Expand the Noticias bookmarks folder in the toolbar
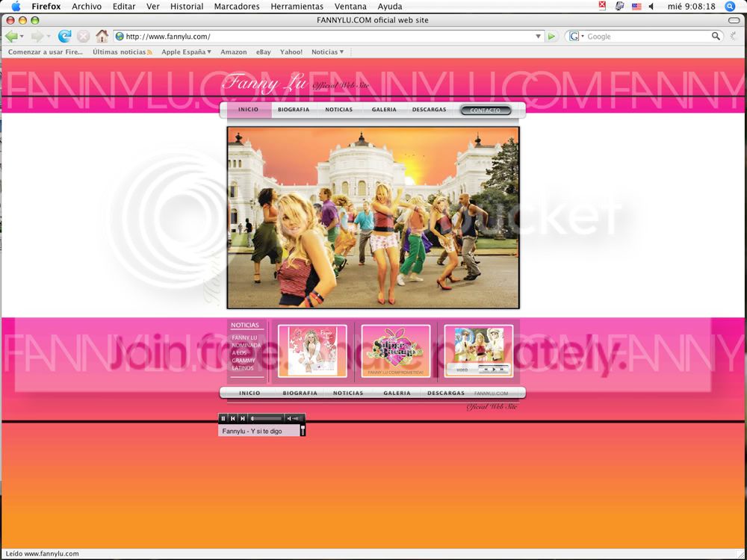Viewport: 747px width, 560px height. tap(327, 52)
